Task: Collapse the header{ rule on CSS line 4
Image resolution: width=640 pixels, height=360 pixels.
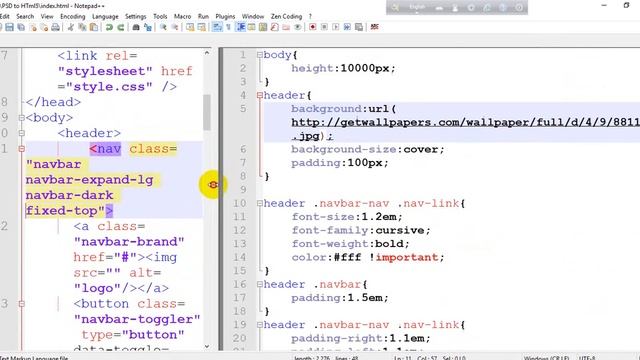Action: 260,95
